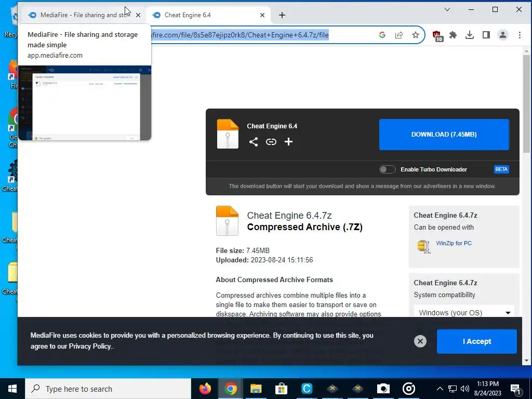Open the camera app in taskbar
532x399 pixels.
(383, 389)
